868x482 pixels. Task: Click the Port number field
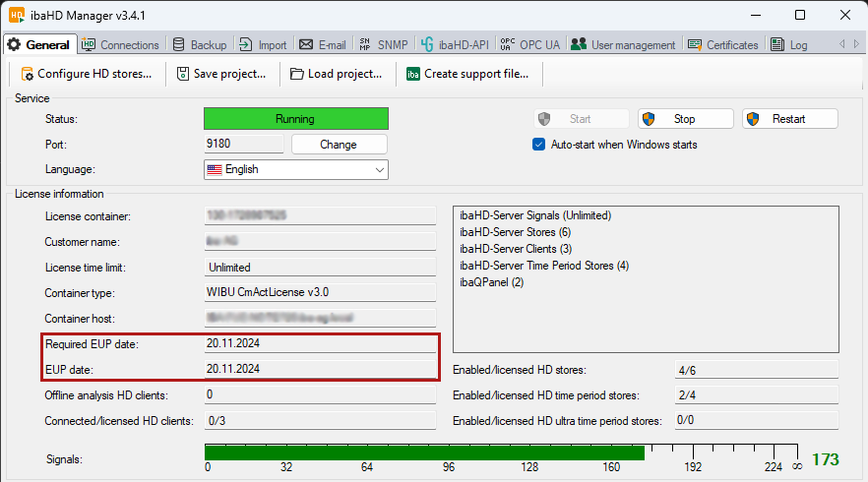coord(244,144)
